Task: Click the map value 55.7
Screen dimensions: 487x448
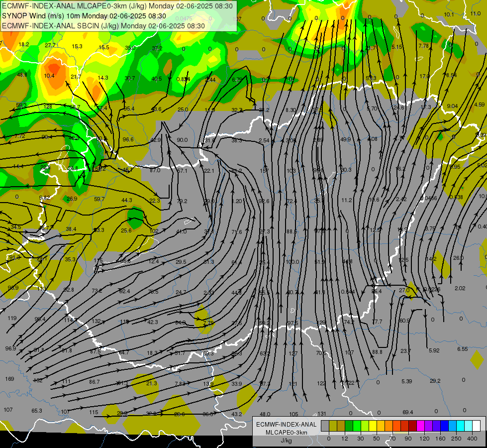Action: click(x=75, y=107)
